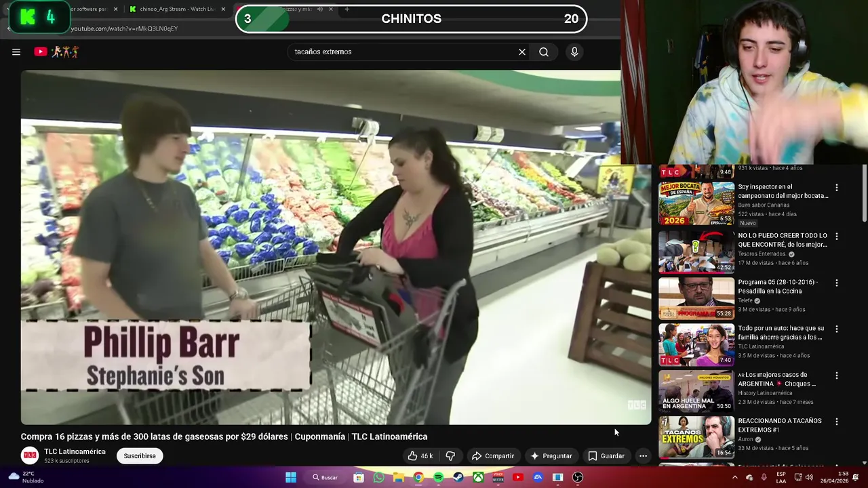The height and width of the screenshot is (488, 868).
Task: Open the TLC Latinoamérica channel avatar
Action: pyautogui.click(x=30, y=455)
